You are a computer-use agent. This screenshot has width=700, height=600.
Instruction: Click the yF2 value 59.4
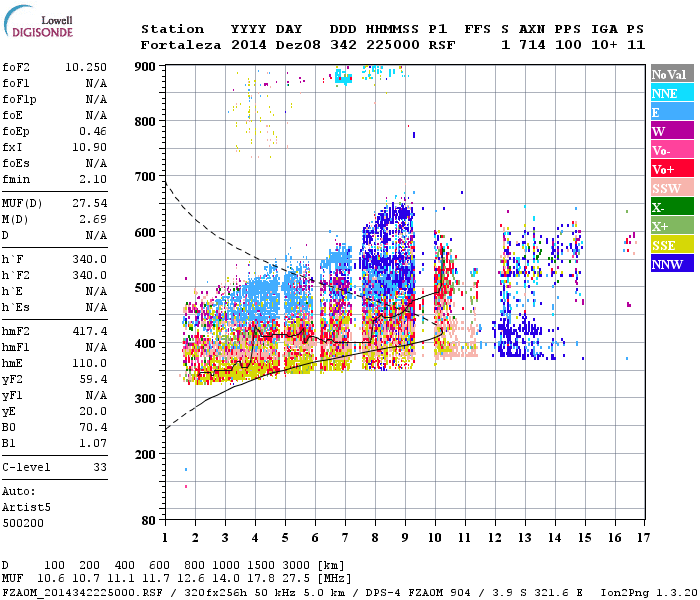(x=93, y=379)
